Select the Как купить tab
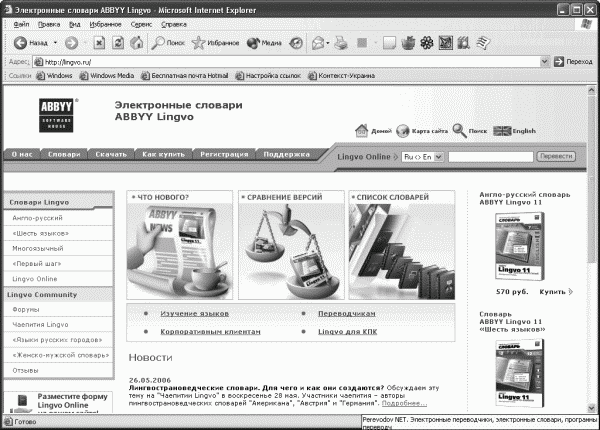600x430 pixels. coord(163,154)
